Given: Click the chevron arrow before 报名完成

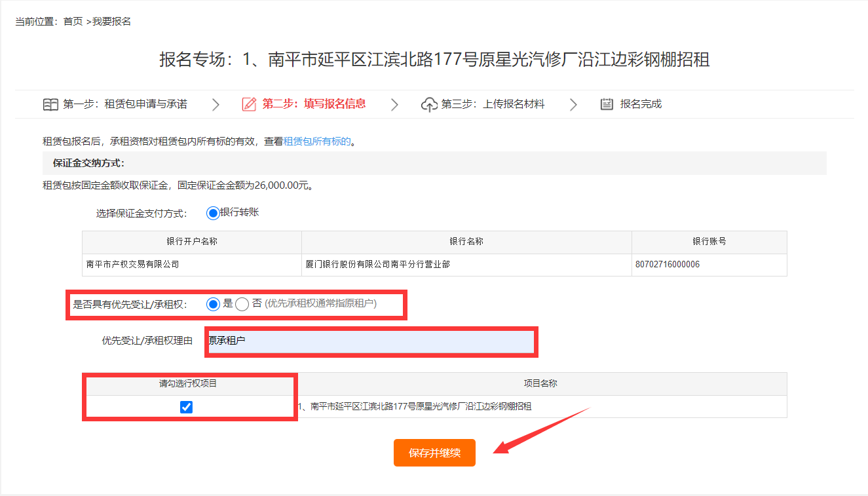Looking at the screenshot, I should click(x=573, y=104).
